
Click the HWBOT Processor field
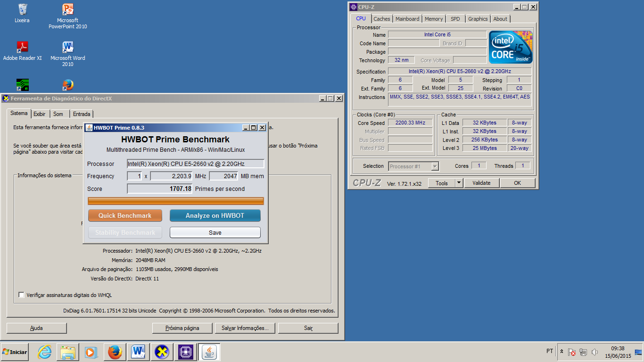pos(196,164)
